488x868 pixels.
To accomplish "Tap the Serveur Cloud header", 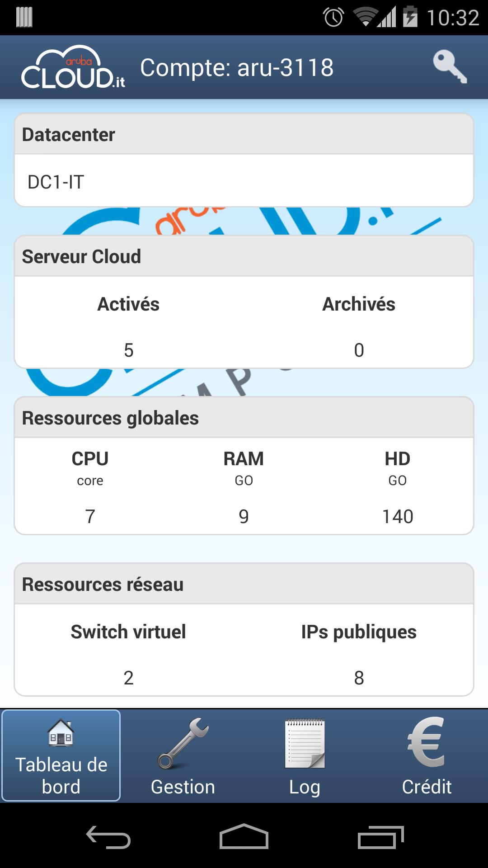I will (244, 256).
